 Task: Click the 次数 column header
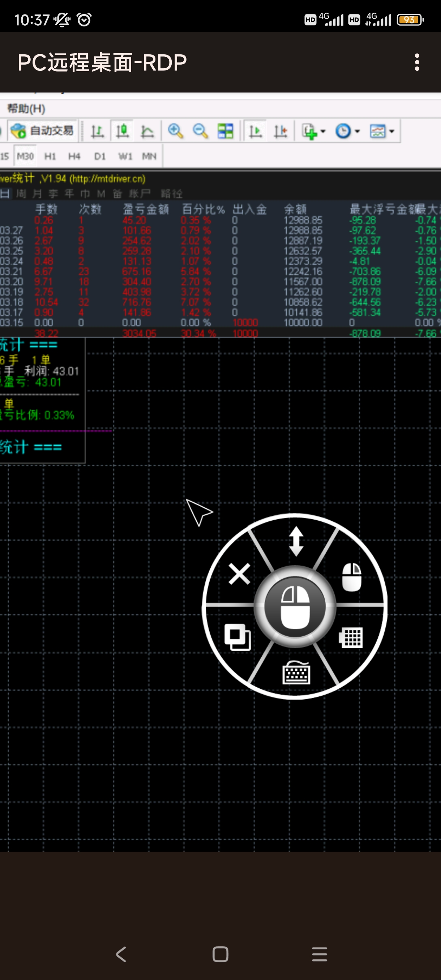point(90,209)
